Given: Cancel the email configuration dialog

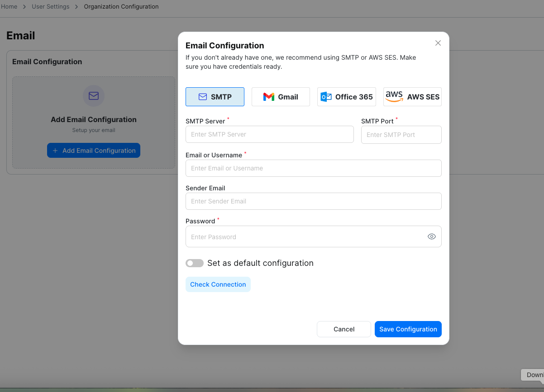Looking at the screenshot, I should tap(344, 329).
